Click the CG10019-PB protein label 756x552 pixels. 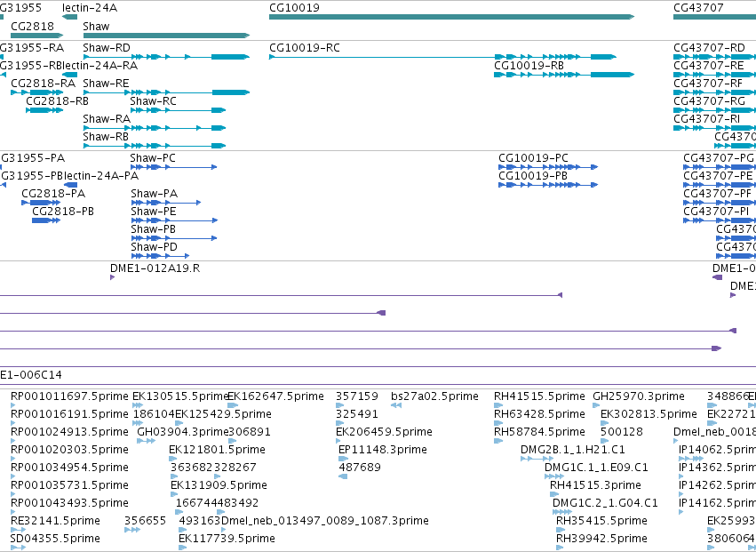tap(533, 177)
